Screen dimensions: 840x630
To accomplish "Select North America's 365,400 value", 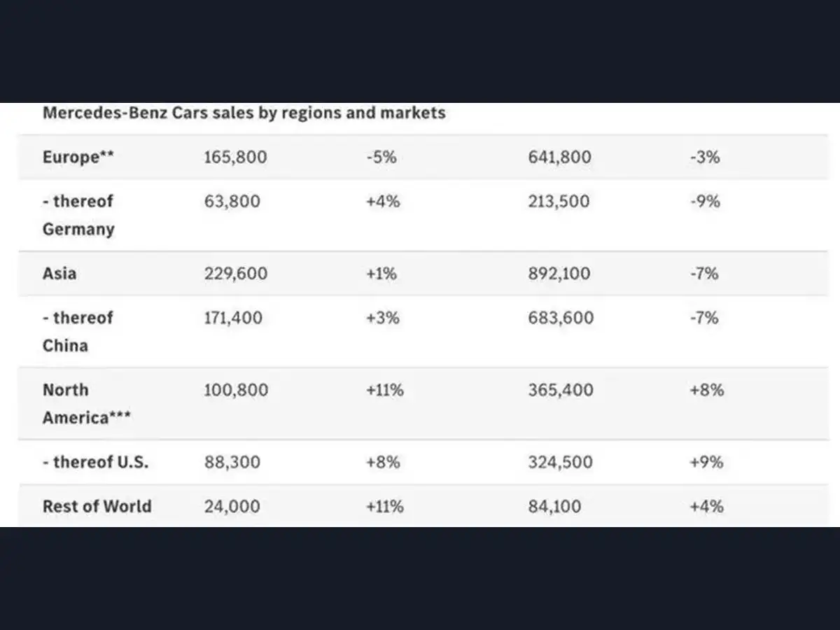I will [x=561, y=390].
